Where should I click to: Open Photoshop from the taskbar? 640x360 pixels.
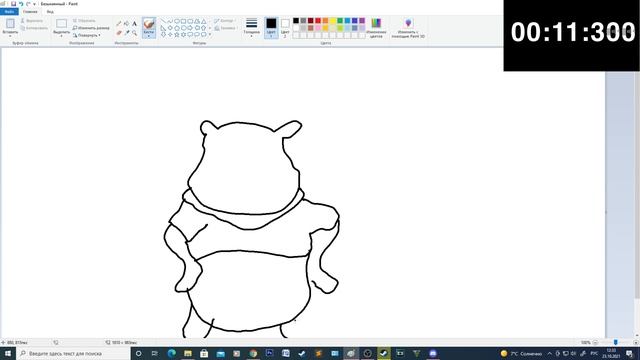click(269, 353)
